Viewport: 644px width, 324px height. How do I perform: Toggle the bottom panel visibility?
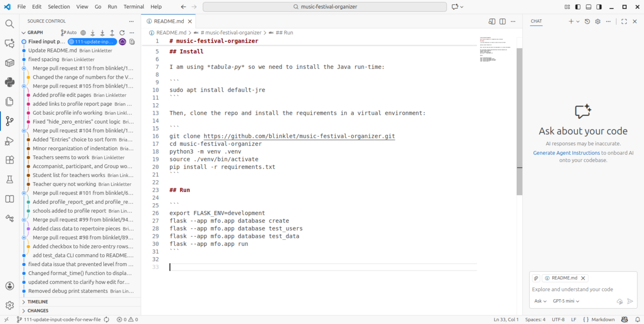(588, 7)
